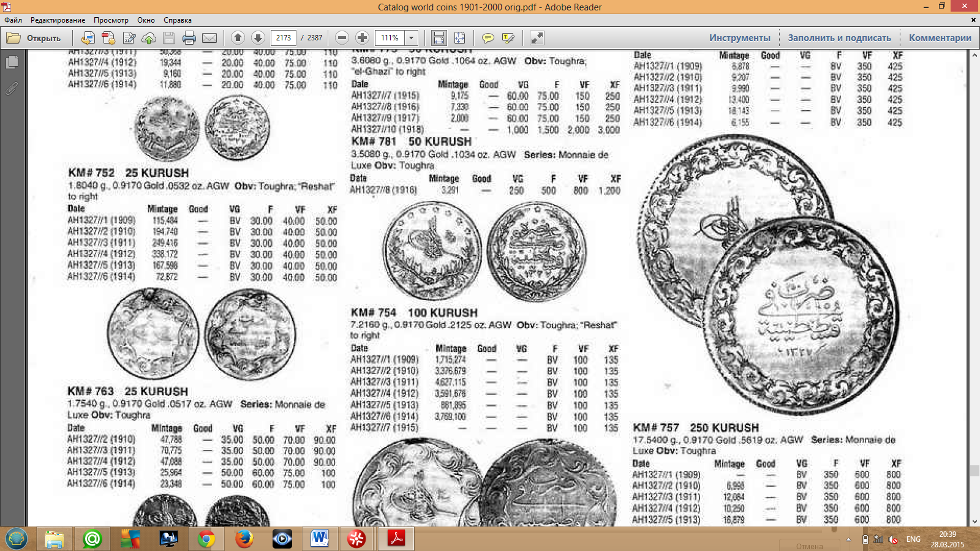Click the convert file to PDF online icon
Image resolution: width=980 pixels, height=551 pixels.
point(88,38)
